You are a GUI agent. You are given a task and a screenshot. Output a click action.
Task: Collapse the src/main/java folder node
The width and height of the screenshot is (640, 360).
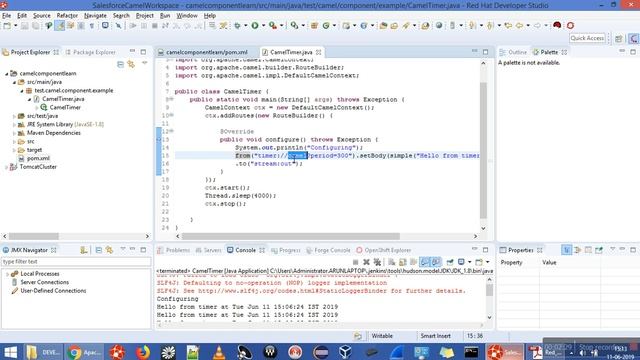pos(14,82)
